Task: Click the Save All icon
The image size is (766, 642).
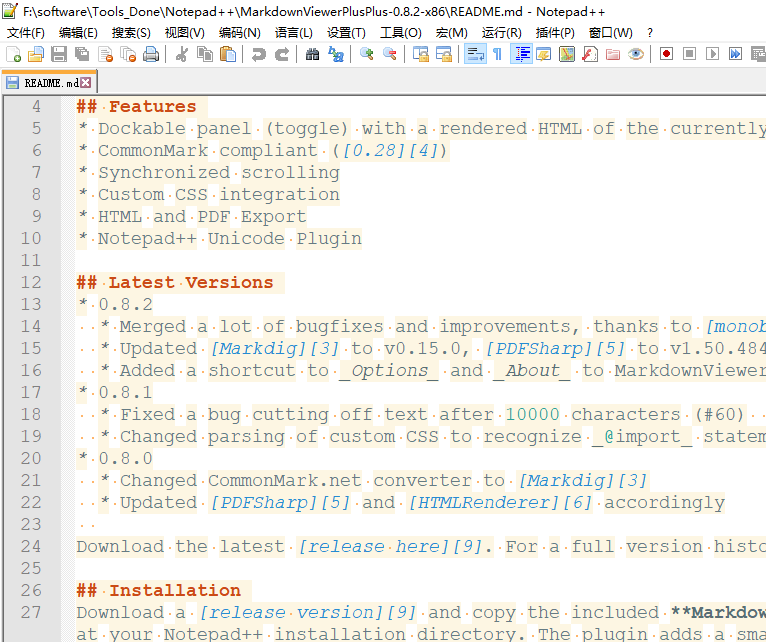Action: (82, 54)
